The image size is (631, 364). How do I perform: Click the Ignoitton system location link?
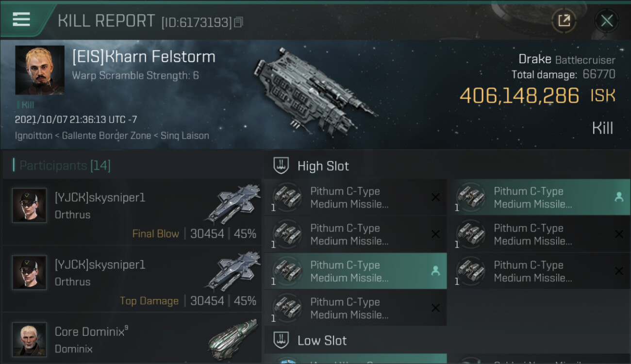point(33,136)
